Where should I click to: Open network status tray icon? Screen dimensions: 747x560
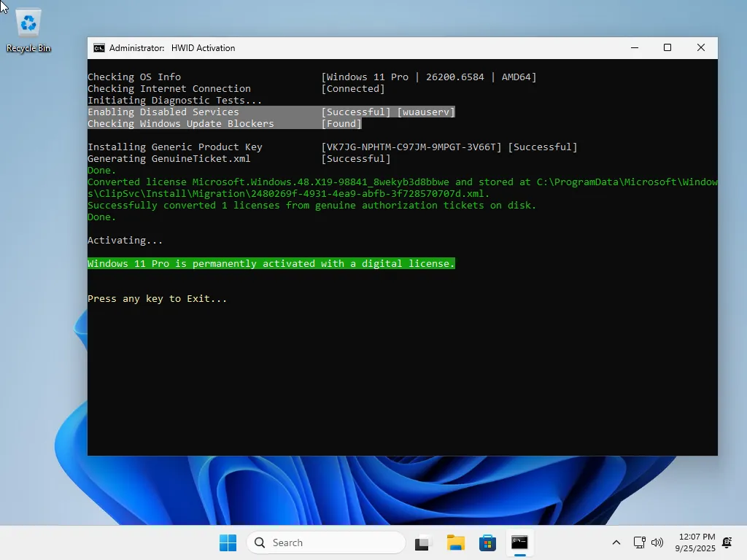pos(639,542)
